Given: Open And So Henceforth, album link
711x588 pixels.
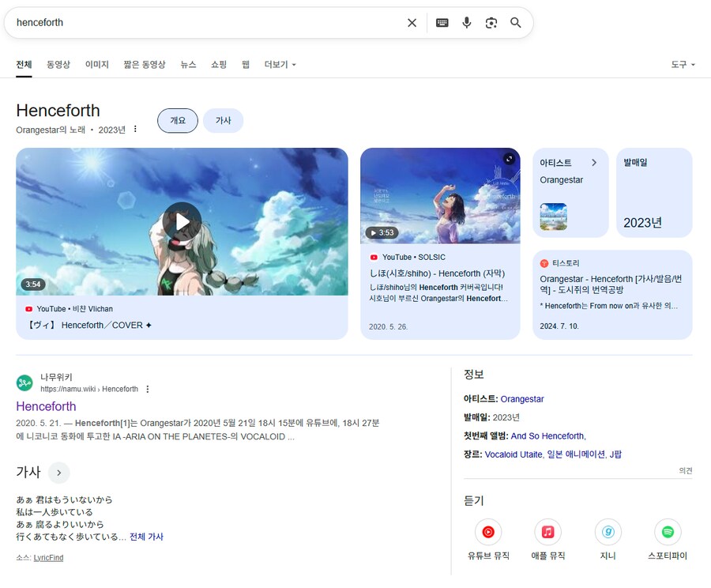Looking at the screenshot, I should click(x=548, y=436).
